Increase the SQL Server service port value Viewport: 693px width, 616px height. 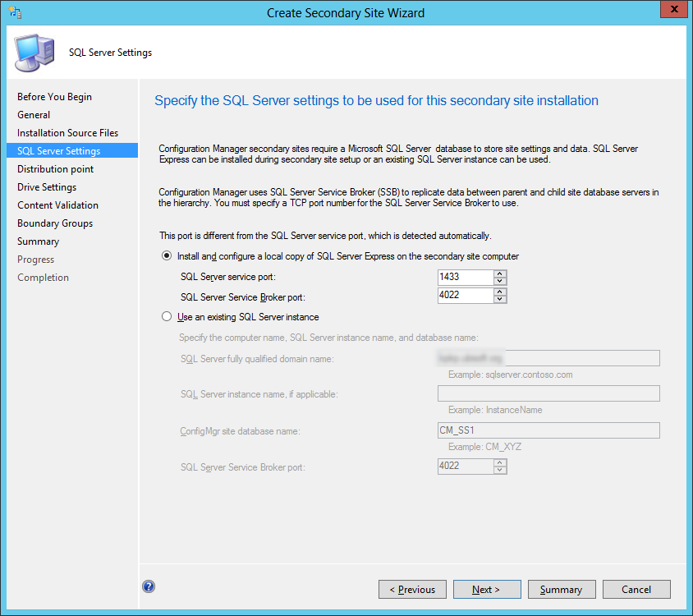[500, 274]
